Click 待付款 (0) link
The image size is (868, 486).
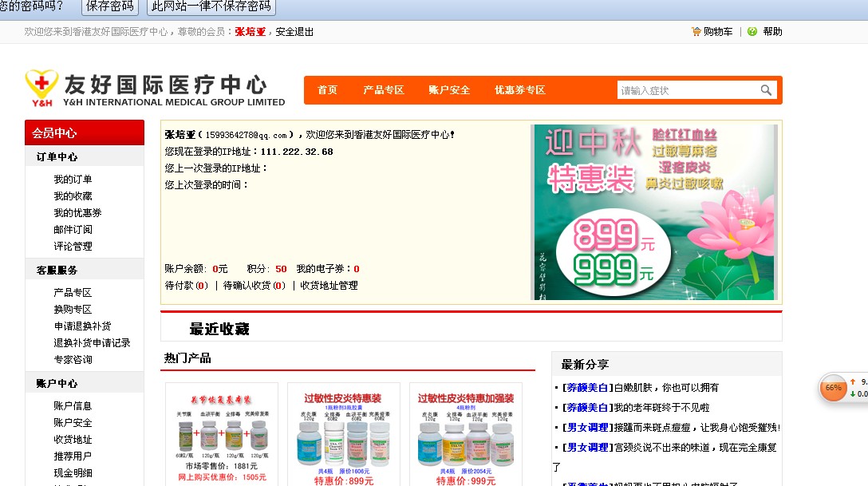[187, 285]
